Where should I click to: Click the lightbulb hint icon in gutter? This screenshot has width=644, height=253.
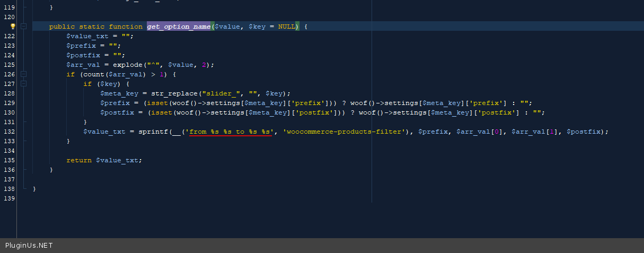point(13,26)
